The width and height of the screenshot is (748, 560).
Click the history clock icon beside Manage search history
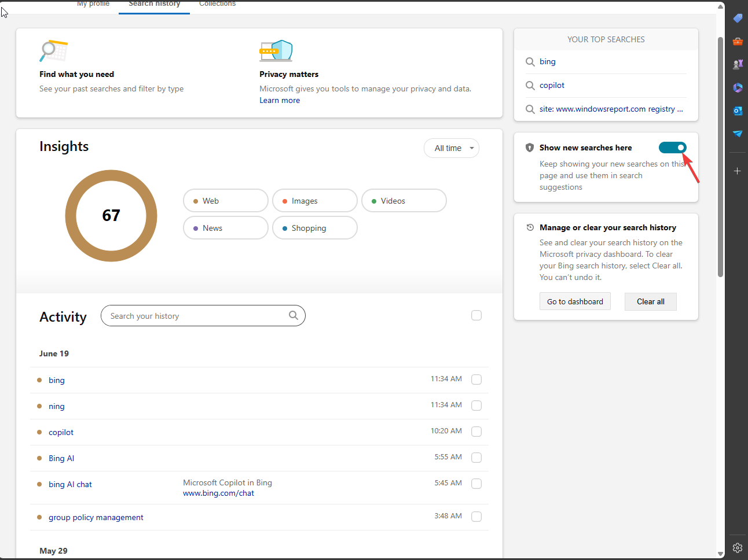coord(530,227)
